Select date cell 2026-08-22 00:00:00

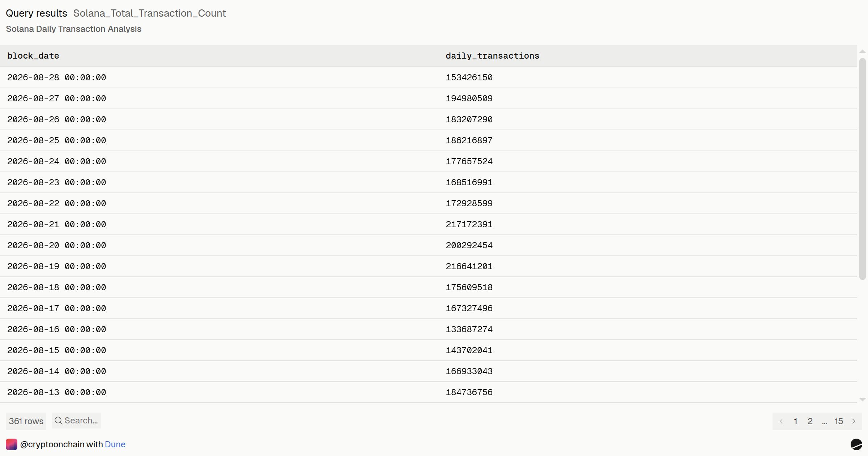tap(56, 203)
